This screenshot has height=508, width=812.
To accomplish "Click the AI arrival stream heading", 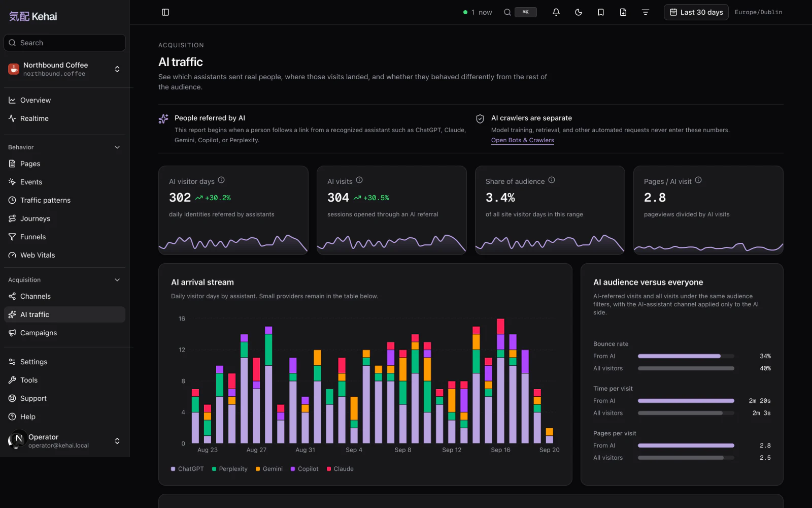I will tap(202, 282).
